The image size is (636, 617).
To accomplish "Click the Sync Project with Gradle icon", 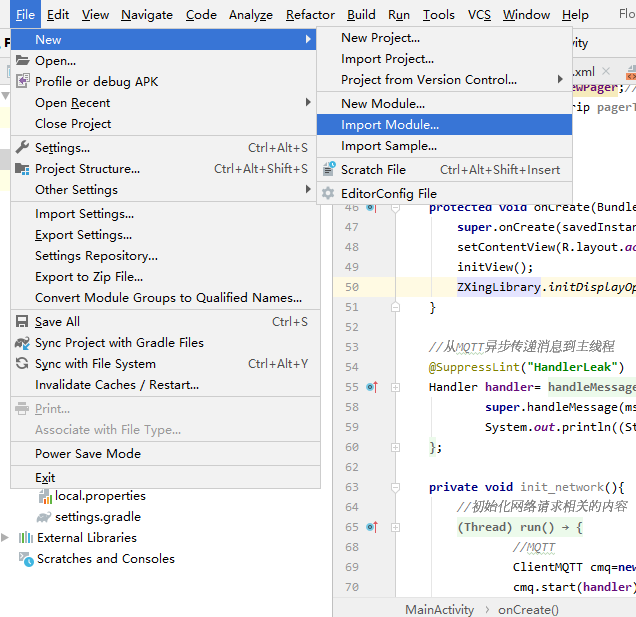I will [x=23, y=343].
